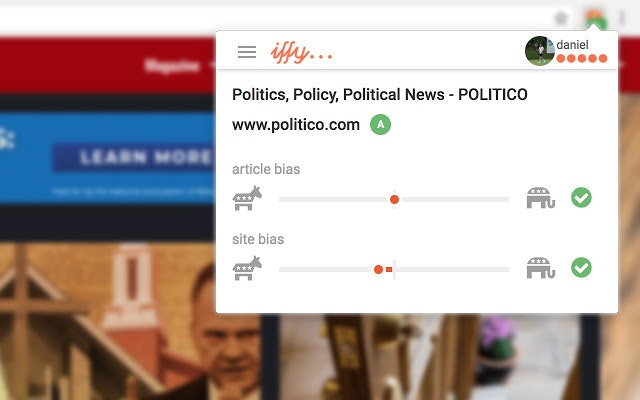Click the green A grade badge
640x400 pixels.
pyautogui.click(x=380, y=124)
